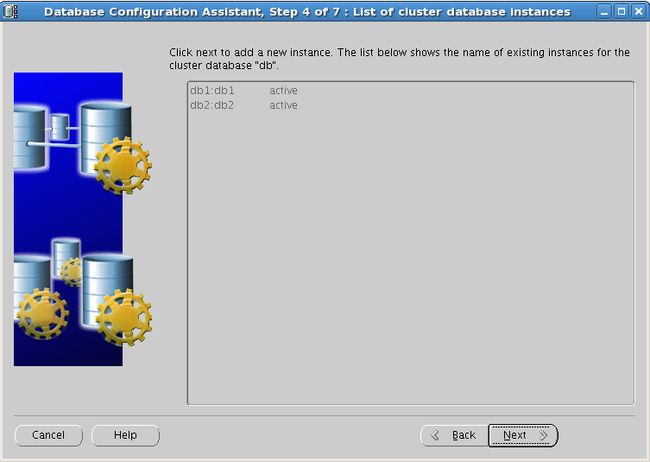
Task: Click the wizard title bar text
Action: (x=307, y=12)
